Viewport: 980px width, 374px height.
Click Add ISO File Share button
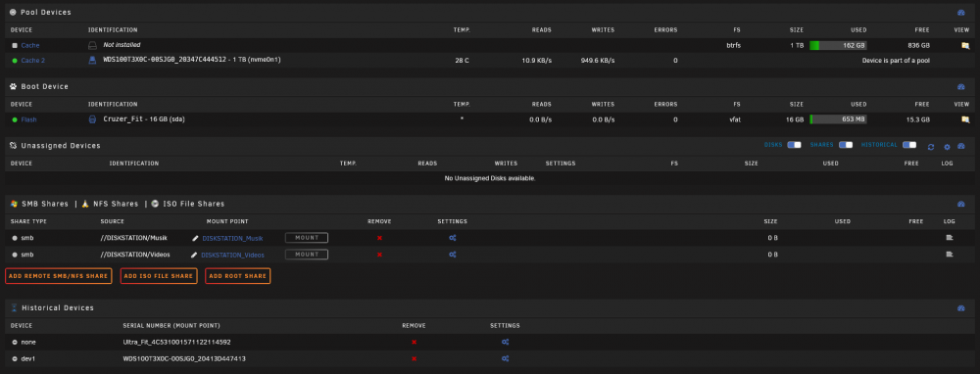(x=159, y=276)
